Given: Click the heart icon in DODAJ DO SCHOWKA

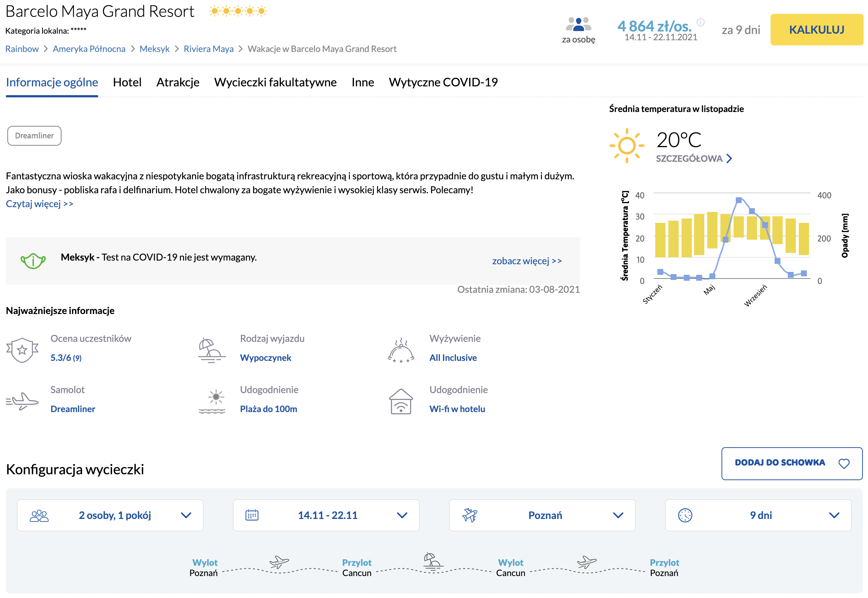Looking at the screenshot, I should coord(843,463).
